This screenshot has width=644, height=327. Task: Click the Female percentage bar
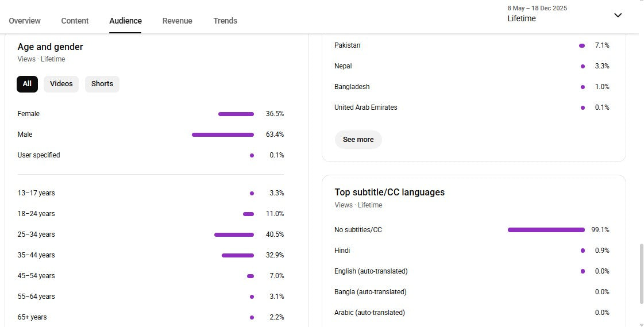pyautogui.click(x=236, y=114)
